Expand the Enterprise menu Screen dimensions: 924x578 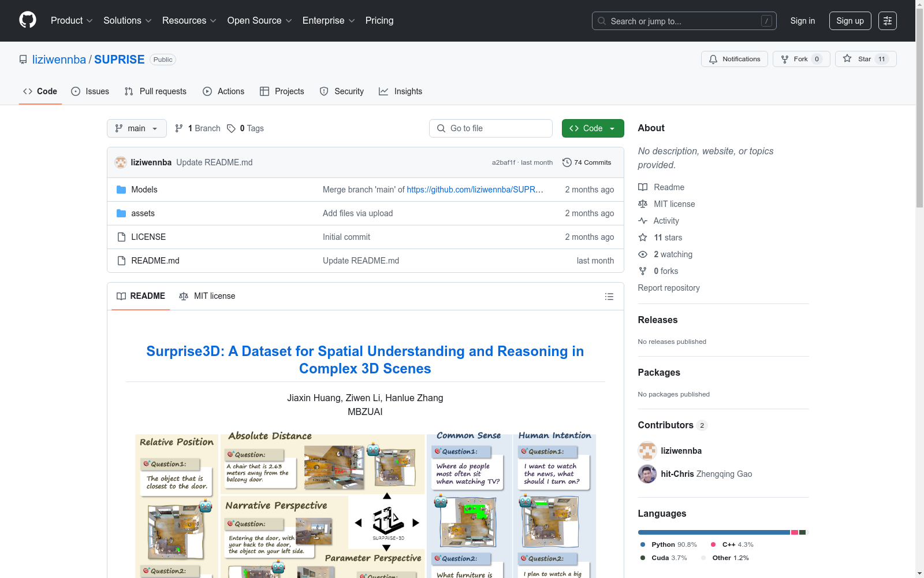coord(329,21)
